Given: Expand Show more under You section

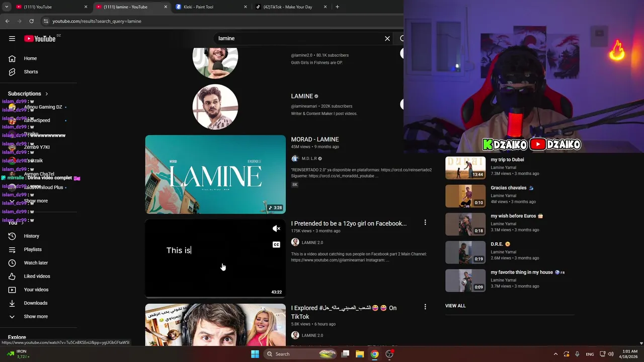Looking at the screenshot, I should point(36,317).
